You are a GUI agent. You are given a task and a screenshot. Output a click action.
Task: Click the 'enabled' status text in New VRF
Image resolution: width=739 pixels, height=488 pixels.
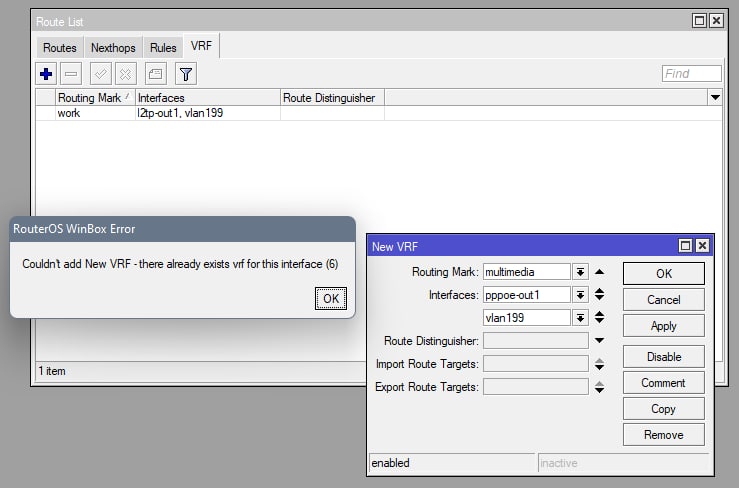391,463
